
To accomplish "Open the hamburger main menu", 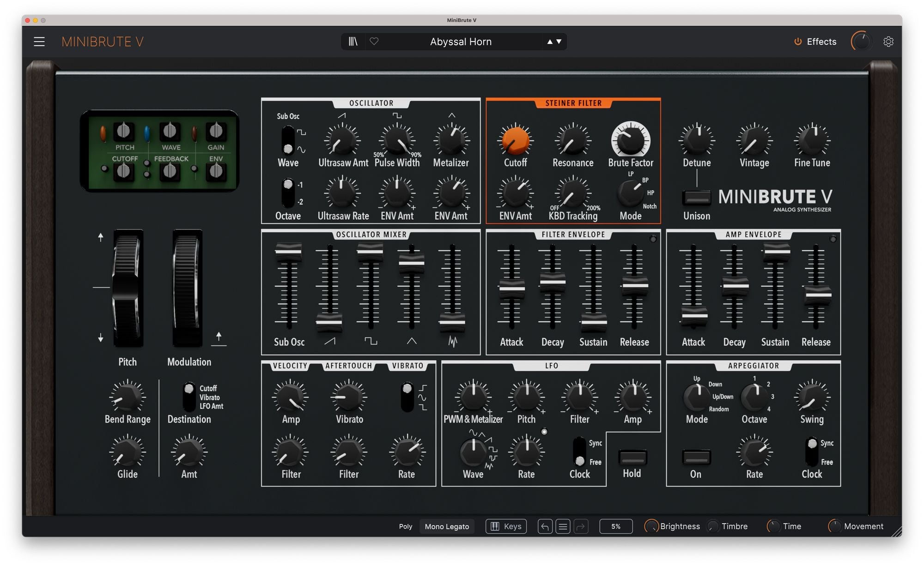I will 39,42.
